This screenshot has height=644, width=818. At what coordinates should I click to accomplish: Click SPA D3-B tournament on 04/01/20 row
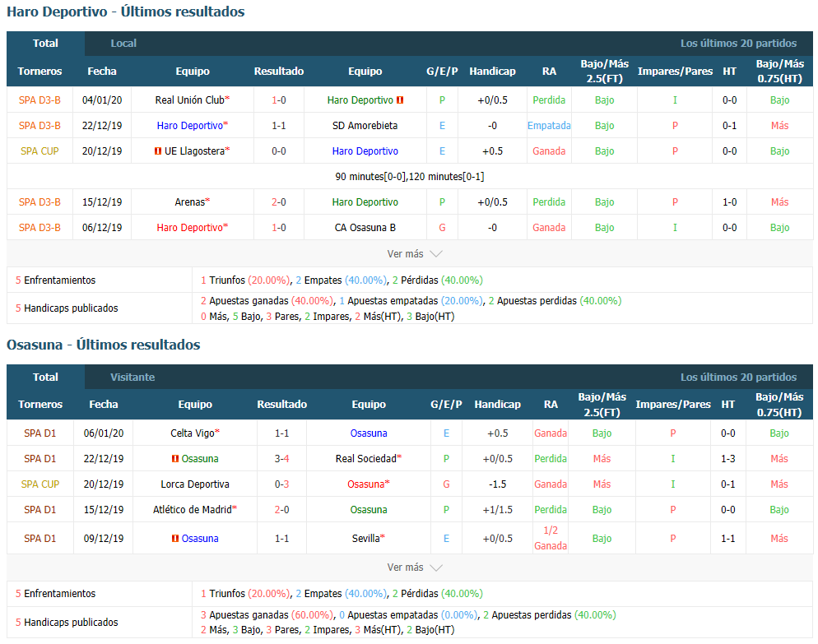click(x=40, y=100)
